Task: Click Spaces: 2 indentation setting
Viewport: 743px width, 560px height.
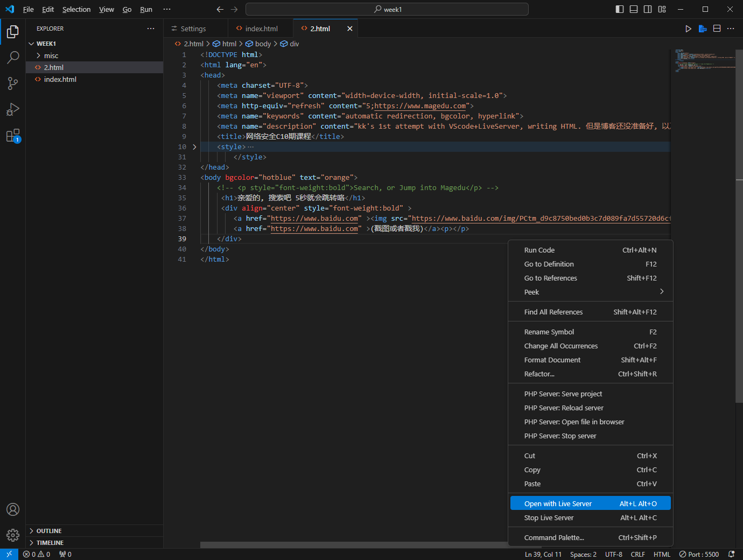Action: click(x=583, y=554)
